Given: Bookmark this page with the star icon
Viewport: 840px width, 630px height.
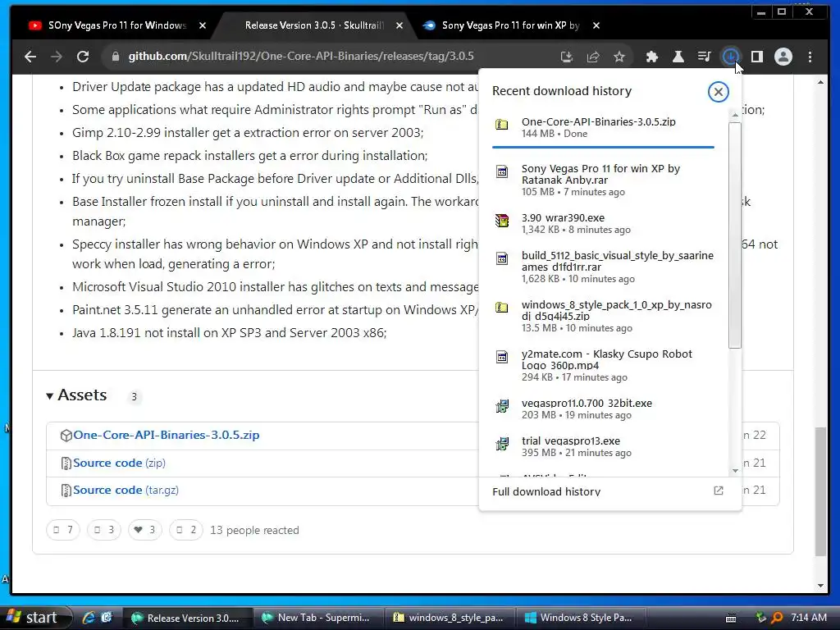Looking at the screenshot, I should tap(619, 57).
